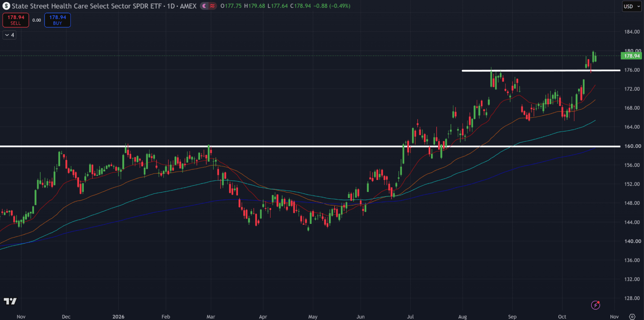Click the 148.00 price axis label
Screen dimensions: 644x320
tap(632, 203)
